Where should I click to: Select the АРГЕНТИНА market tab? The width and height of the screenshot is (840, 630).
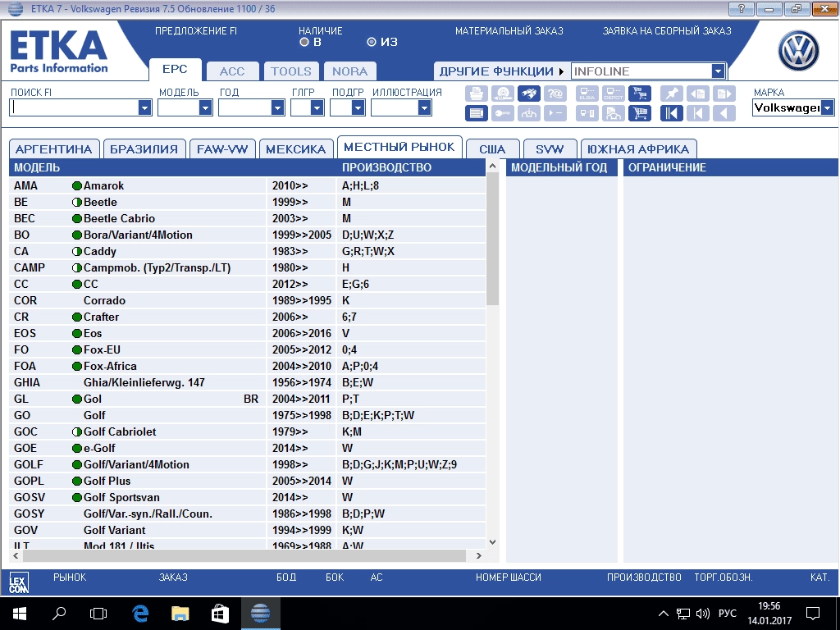pyautogui.click(x=53, y=149)
